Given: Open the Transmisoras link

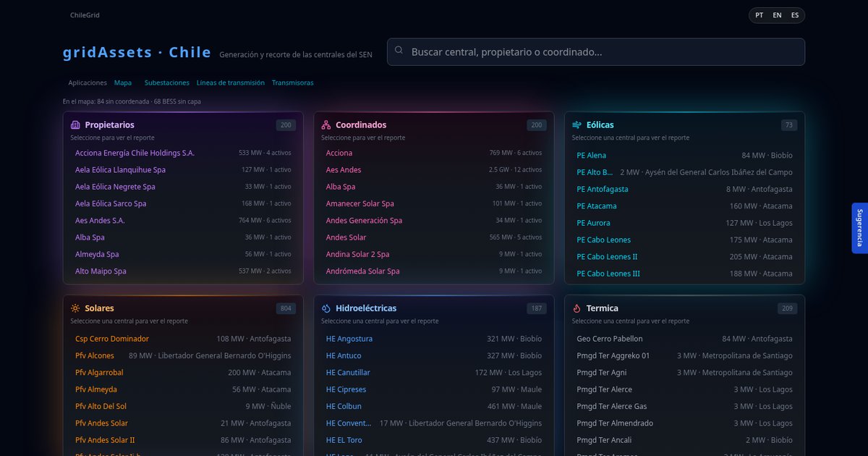Looking at the screenshot, I should (x=293, y=83).
